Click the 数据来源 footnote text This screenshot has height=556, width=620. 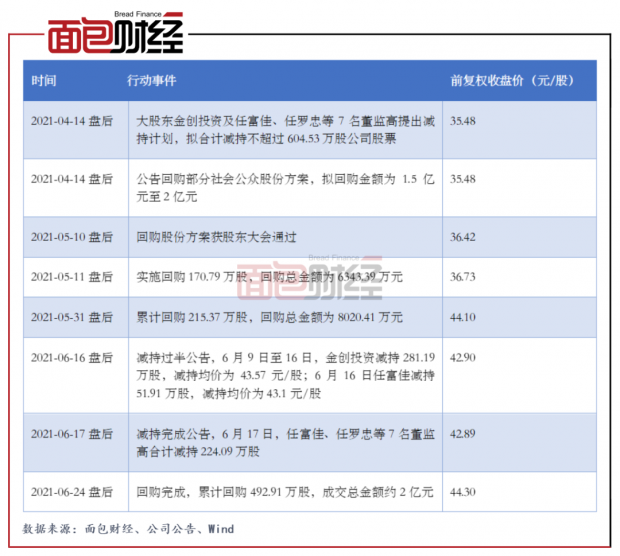click(128, 529)
